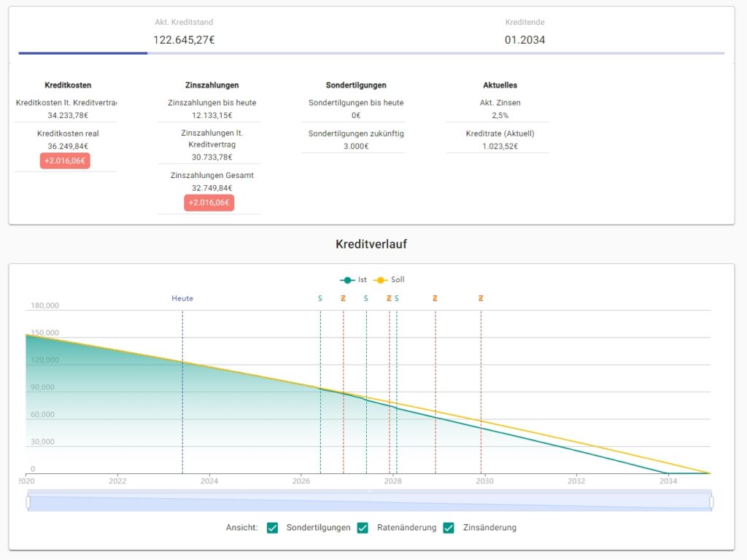Grab the right handle of chart zoom slider
Screen dimensions: 747x560
[711, 502]
